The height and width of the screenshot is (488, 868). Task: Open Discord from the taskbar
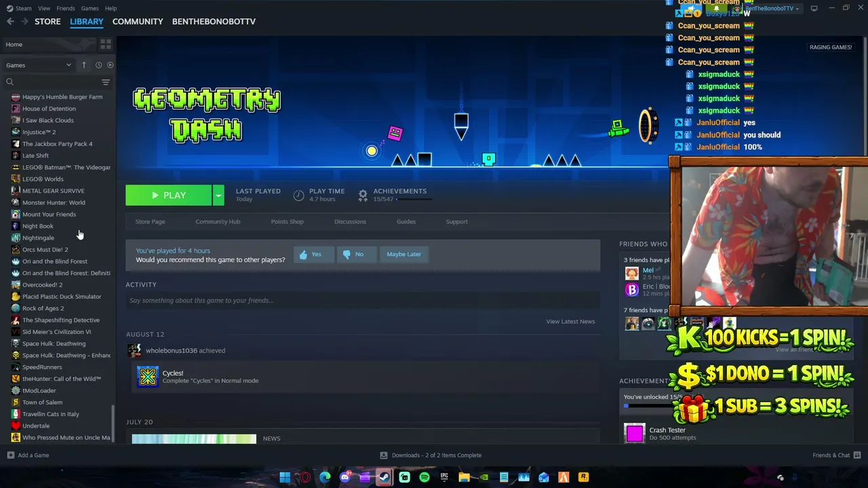[x=344, y=477]
